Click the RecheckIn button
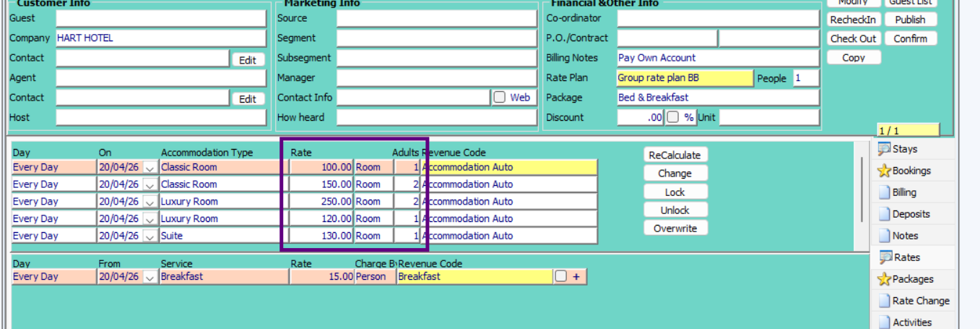 pos(854,20)
